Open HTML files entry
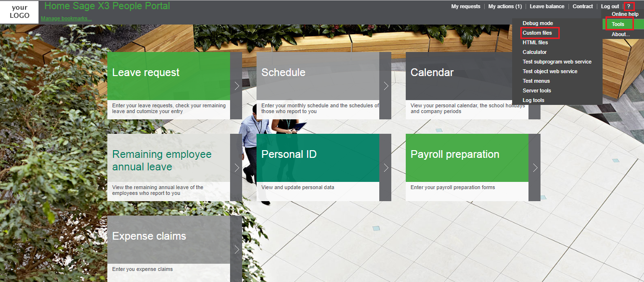644x282 pixels. pyautogui.click(x=535, y=42)
